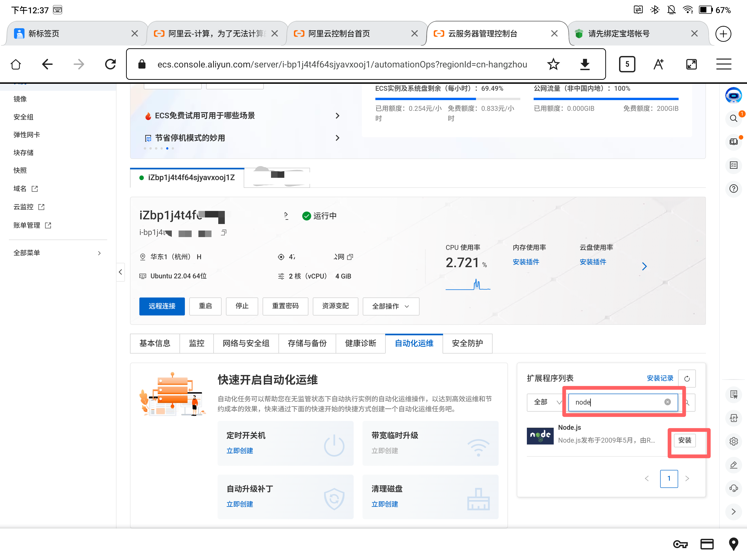
Task: Clear the node search using the x icon
Action: (x=668, y=402)
